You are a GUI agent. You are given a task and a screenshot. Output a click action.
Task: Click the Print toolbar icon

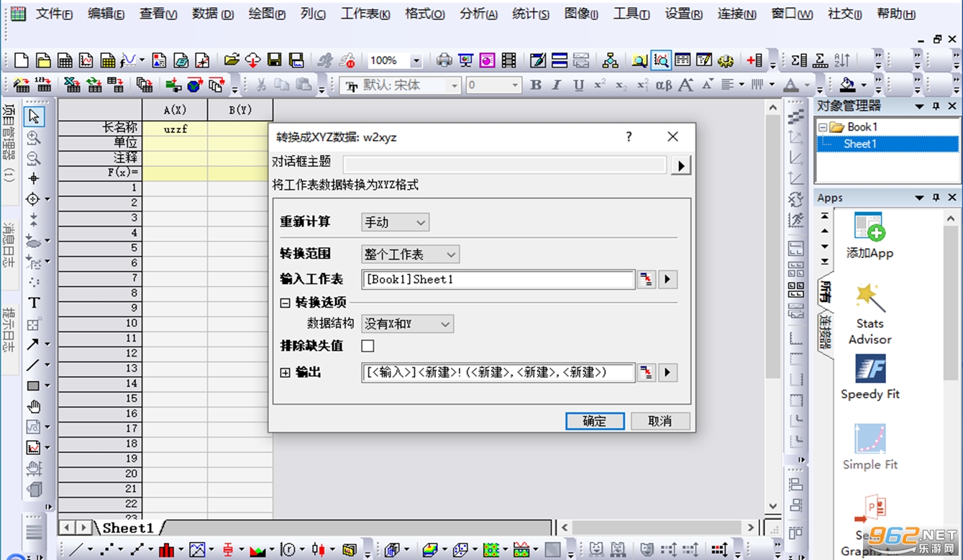[444, 60]
